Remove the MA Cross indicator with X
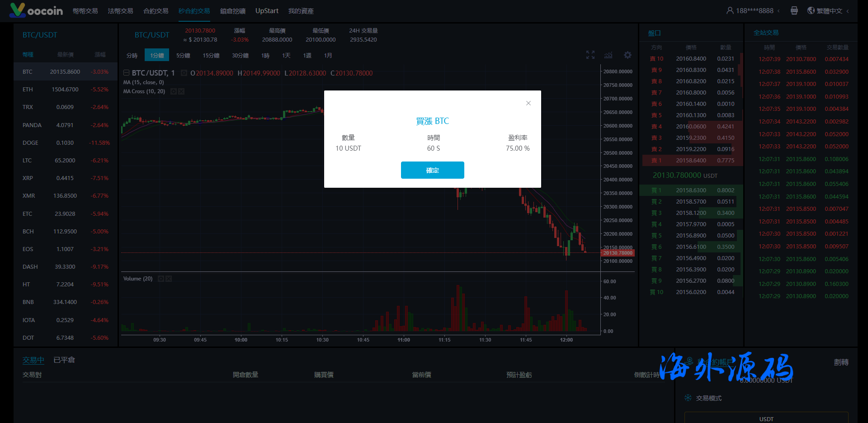The height and width of the screenshot is (423, 868). (x=181, y=91)
